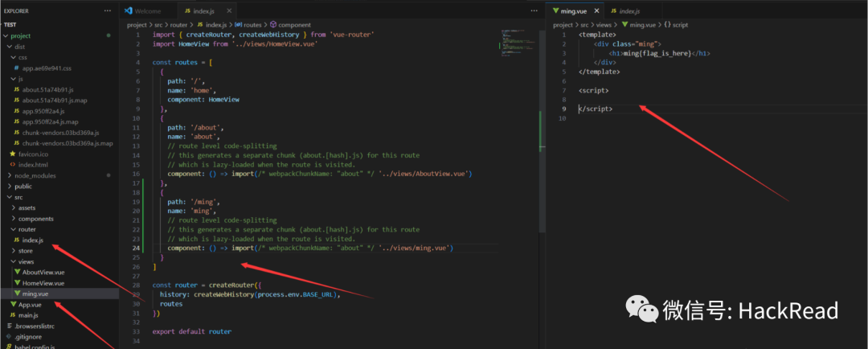
Task: Click 'router' breadcrumb in left editor
Action: coord(179,25)
